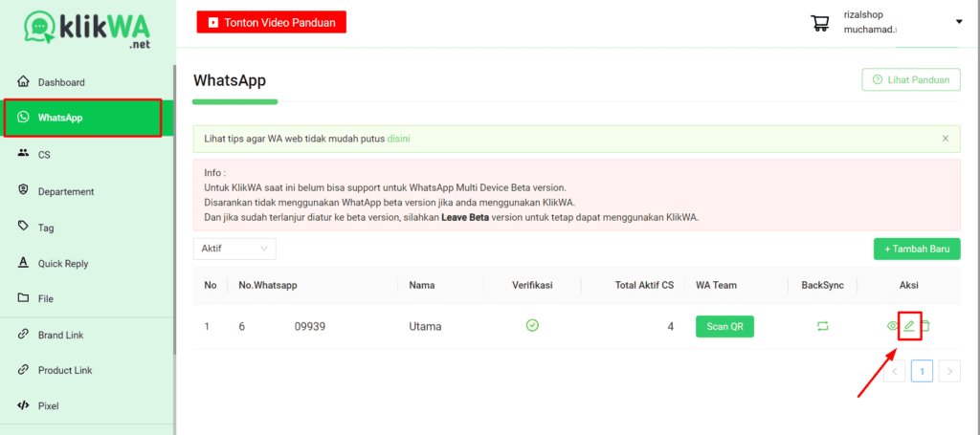Screen dimensions: 980x435
Task: Open the Departement menu item
Action: 66,191
